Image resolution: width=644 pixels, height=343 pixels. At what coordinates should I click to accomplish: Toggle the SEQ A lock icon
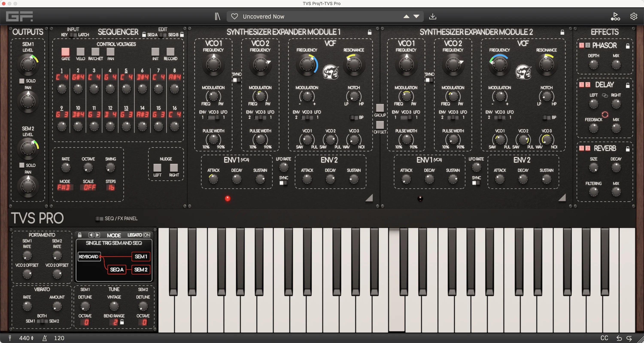pos(144,35)
